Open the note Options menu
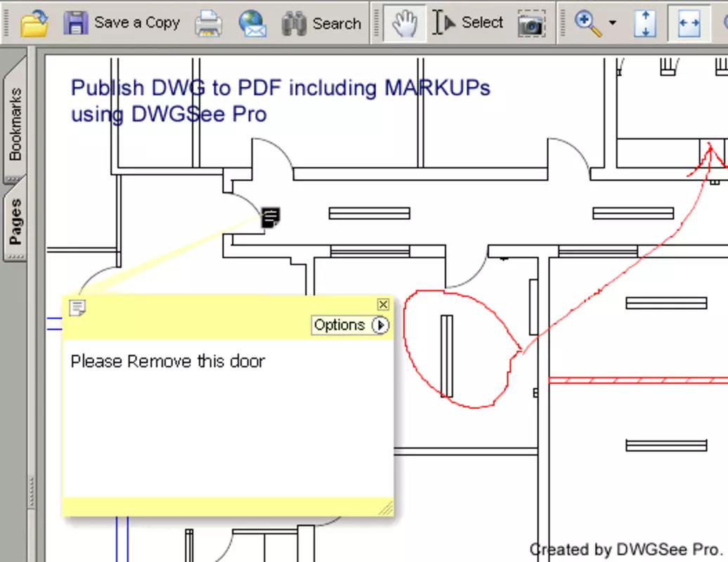The width and height of the screenshot is (728, 562). 351,325
